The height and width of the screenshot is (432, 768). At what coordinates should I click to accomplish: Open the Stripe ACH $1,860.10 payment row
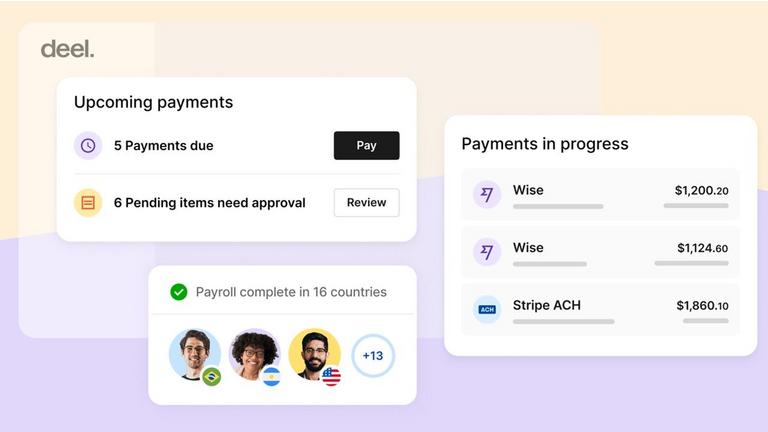coord(600,309)
